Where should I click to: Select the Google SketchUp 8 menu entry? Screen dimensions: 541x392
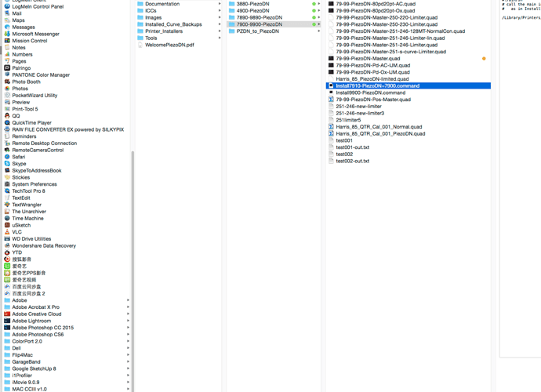[34, 368]
